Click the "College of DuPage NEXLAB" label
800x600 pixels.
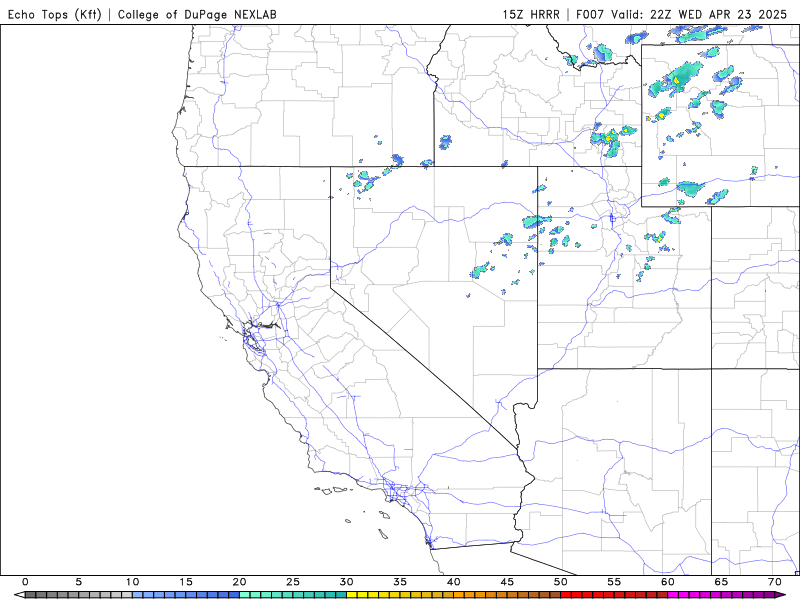[197, 14]
